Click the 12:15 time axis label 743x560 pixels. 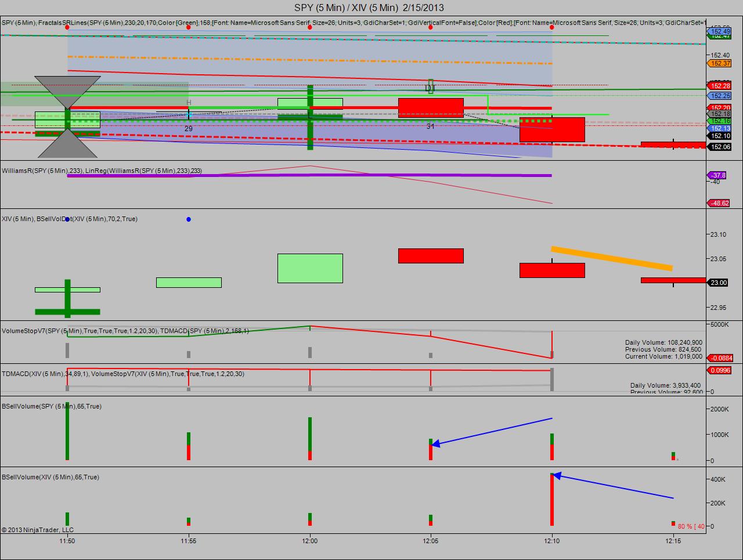click(673, 541)
